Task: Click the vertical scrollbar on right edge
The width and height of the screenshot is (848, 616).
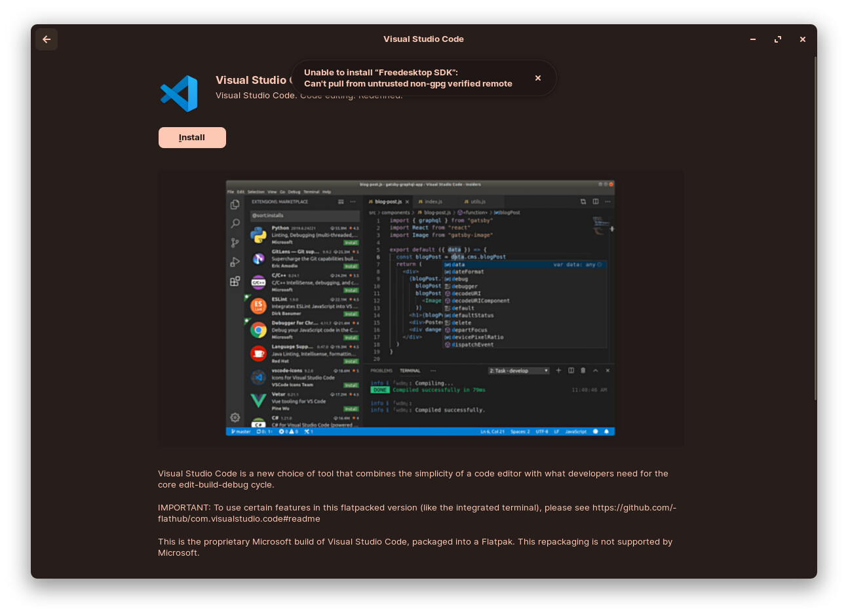Action: [x=815, y=228]
